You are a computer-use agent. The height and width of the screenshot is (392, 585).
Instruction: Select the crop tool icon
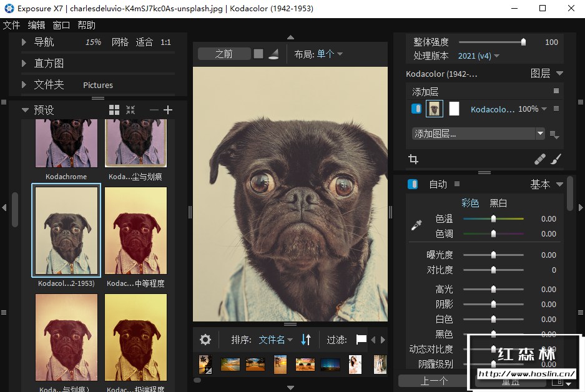click(x=413, y=160)
